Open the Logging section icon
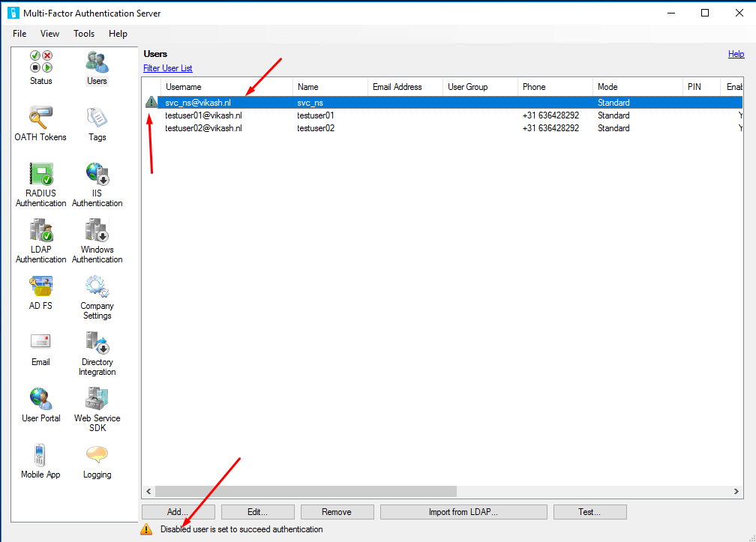756x542 pixels. tap(97, 455)
